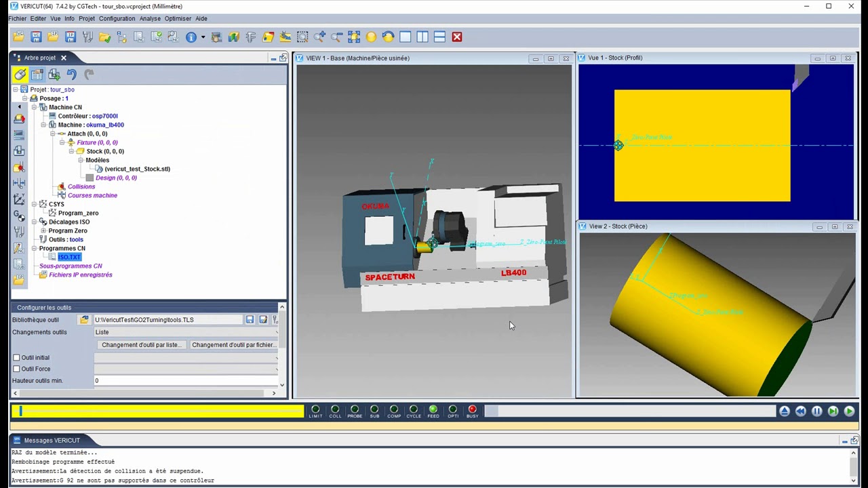Click Zoom In magnifier icon
The height and width of the screenshot is (488, 868).
(319, 37)
